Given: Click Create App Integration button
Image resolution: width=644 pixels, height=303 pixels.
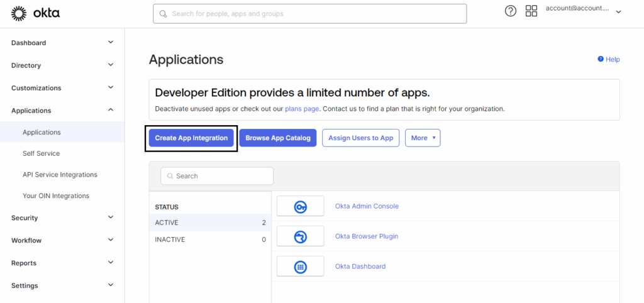Looking at the screenshot, I should (x=191, y=138).
